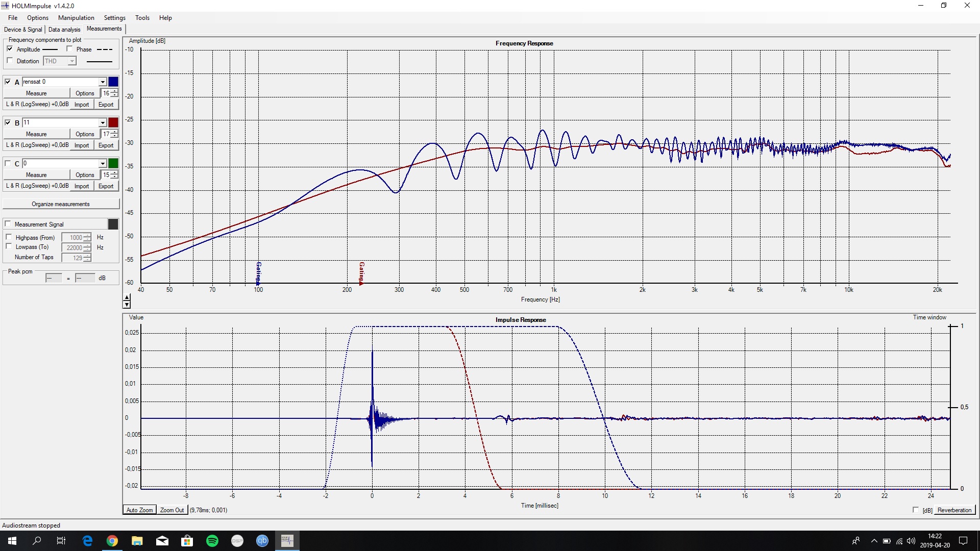Click red Gating B marker at 220 Hz

(x=361, y=273)
